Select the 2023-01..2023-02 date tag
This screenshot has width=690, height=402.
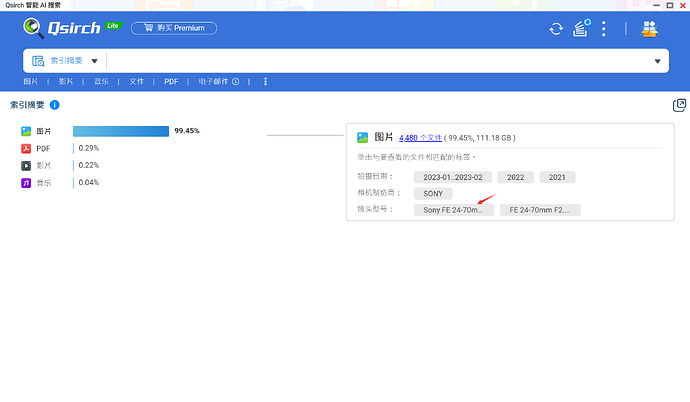(453, 177)
